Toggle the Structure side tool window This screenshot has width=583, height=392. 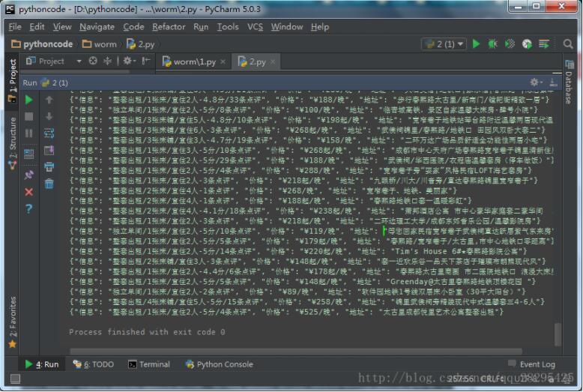pyautogui.click(x=12, y=143)
